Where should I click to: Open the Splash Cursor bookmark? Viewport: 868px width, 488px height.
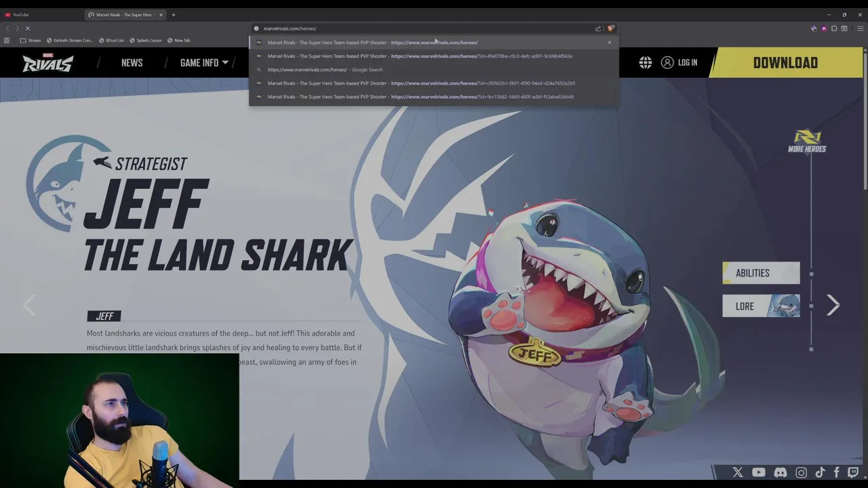[146, 40]
